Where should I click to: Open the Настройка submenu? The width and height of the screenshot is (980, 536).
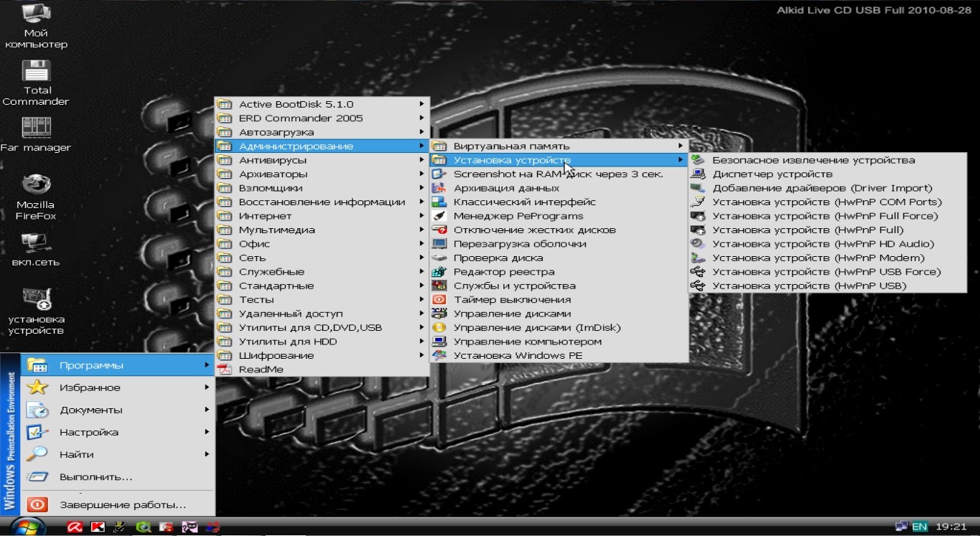118,432
